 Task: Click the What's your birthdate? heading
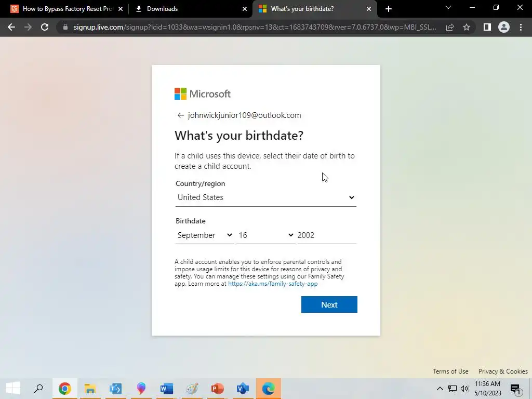[239, 136]
